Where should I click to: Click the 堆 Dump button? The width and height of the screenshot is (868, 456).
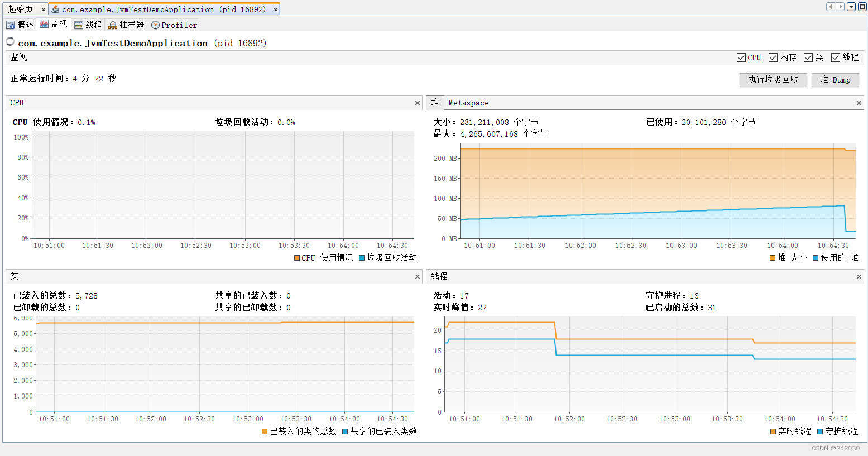[835, 80]
